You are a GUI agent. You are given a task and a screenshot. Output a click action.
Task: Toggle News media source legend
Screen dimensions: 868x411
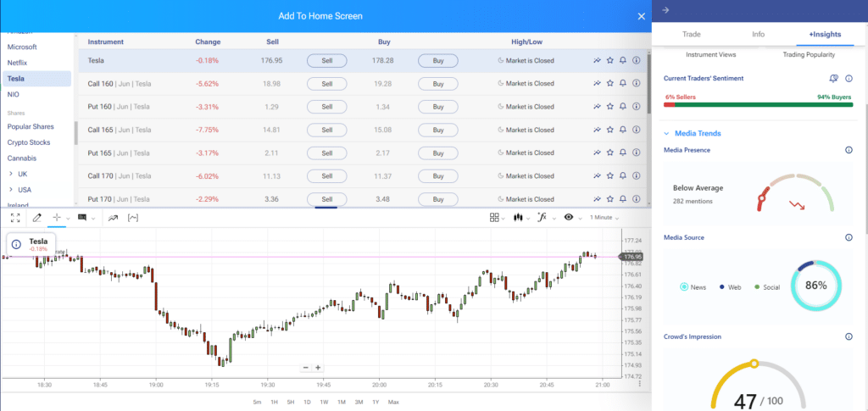pos(693,287)
